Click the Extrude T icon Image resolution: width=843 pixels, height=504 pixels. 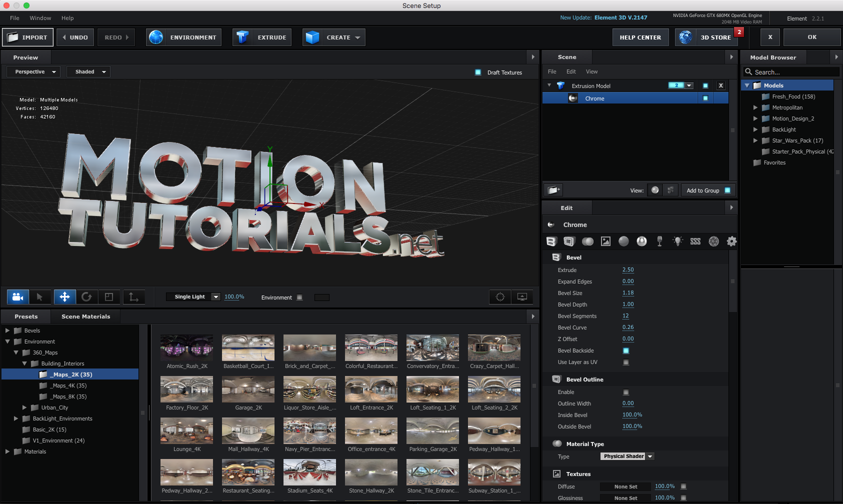point(242,37)
